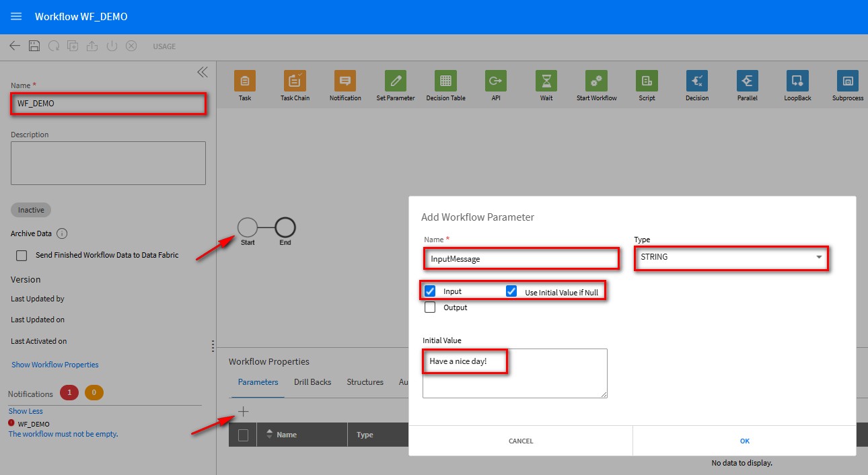
Task: Open the hamburger navigation menu
Action: (x=16, y=16)
